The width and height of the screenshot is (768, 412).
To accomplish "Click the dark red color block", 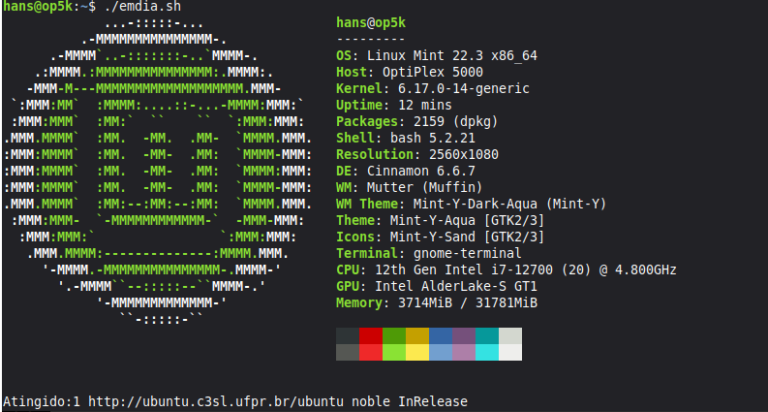I will [x=371, y=335].
